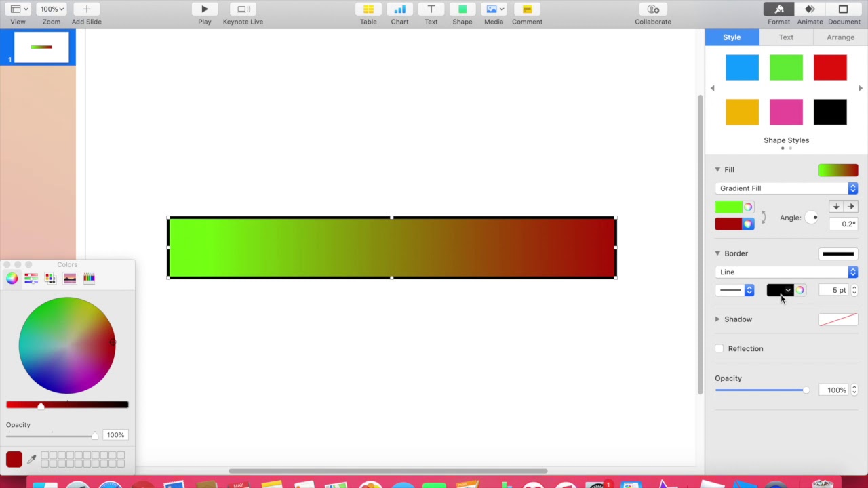Switch to the Text tab
This screenshot has width=868, height=488.
click(x=786, y=37)
